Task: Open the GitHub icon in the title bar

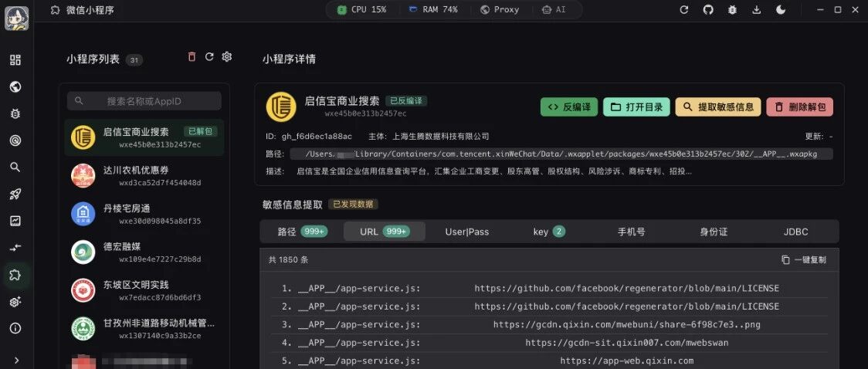Action: pos(708,9)
